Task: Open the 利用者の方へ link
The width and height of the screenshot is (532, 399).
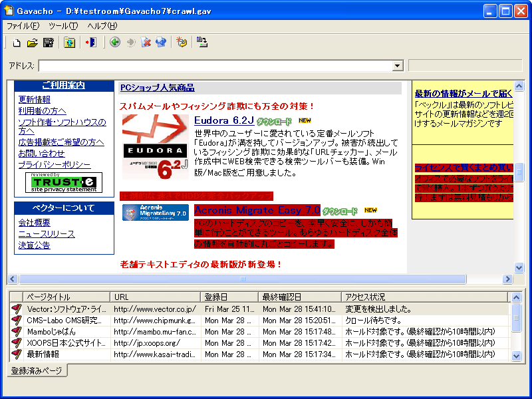Action: 43,111
